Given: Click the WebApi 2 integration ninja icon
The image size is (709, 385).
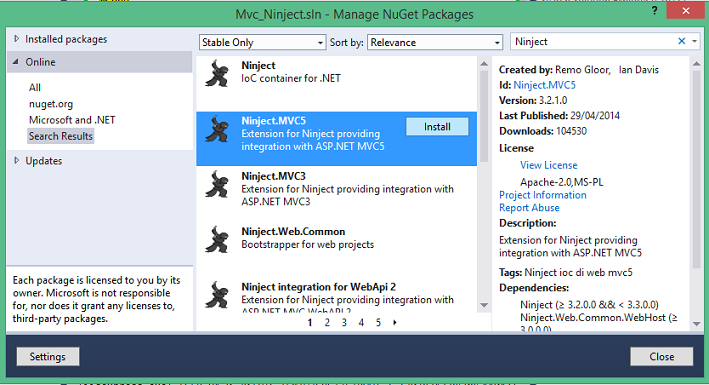Looking at the screenshot, I should [x=217, y=295].
